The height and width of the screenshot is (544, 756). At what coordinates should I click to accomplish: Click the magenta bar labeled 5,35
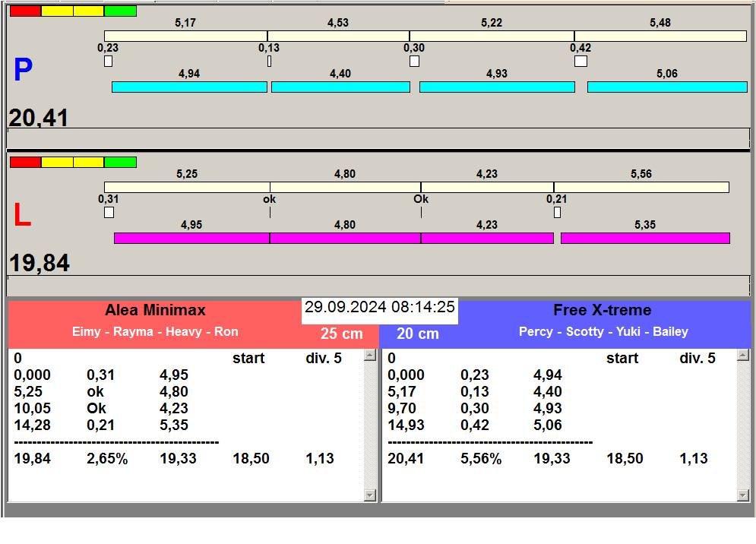pos(645,239)
